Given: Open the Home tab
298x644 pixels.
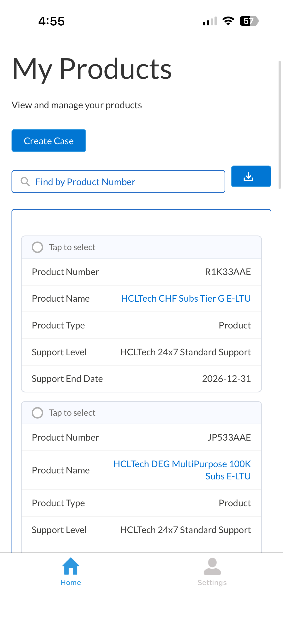Looking at the screenshot, I should point(71,572).
